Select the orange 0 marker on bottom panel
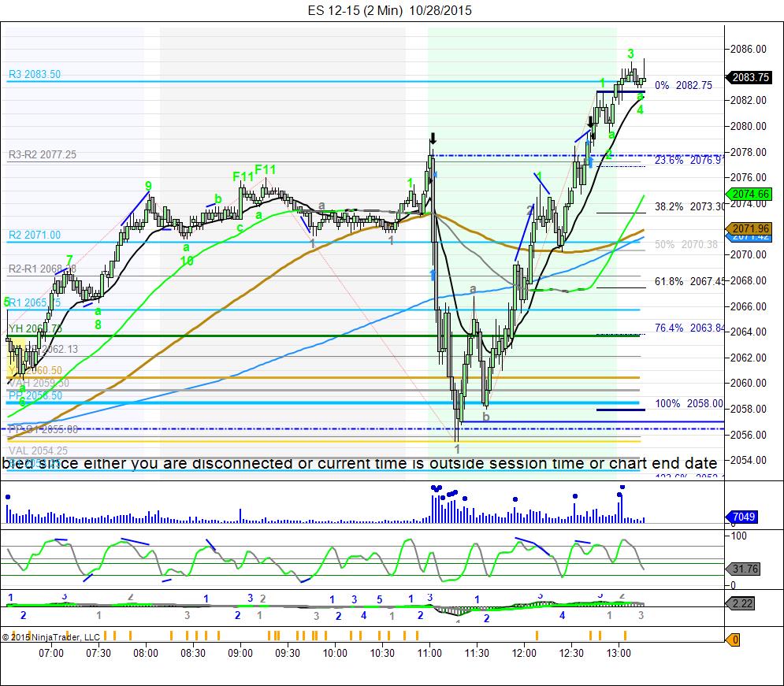The width and height of the screenshot is (784, 686). (734, 640)
